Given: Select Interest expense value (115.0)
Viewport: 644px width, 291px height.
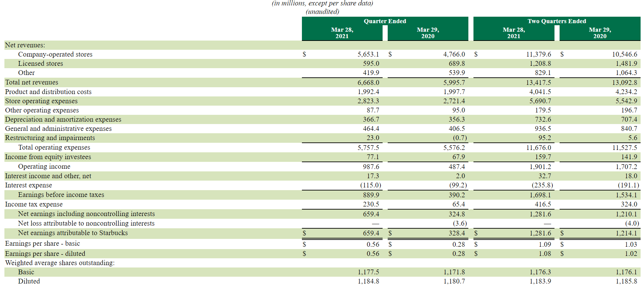Looking at the screenshot, I should 371,185.
